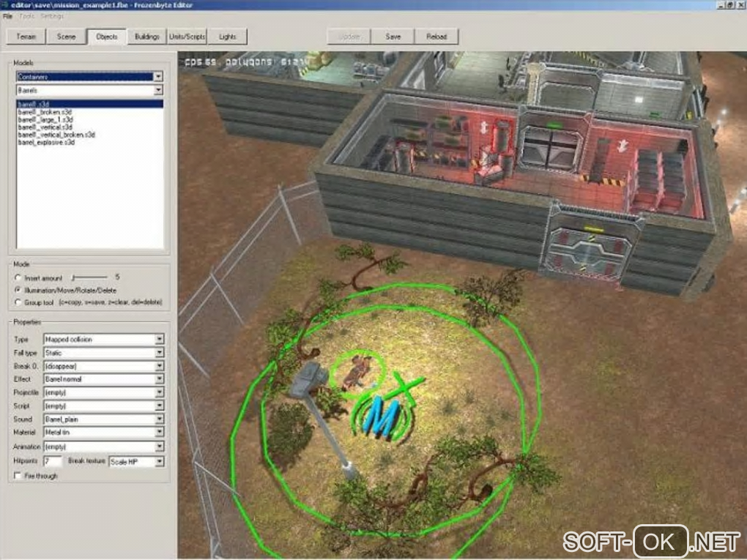Image resolution: width=747 pixels, height=560 pixels.
Task: Open the Effect dropdown showing Barrel normal
Action: pyautogui.click(x=104, y=379)
